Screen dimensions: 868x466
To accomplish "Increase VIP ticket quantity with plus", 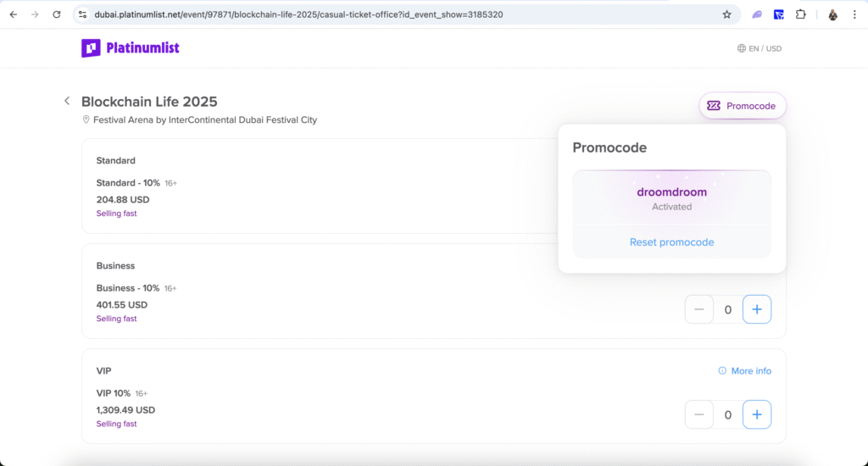I will coord(757,414).
